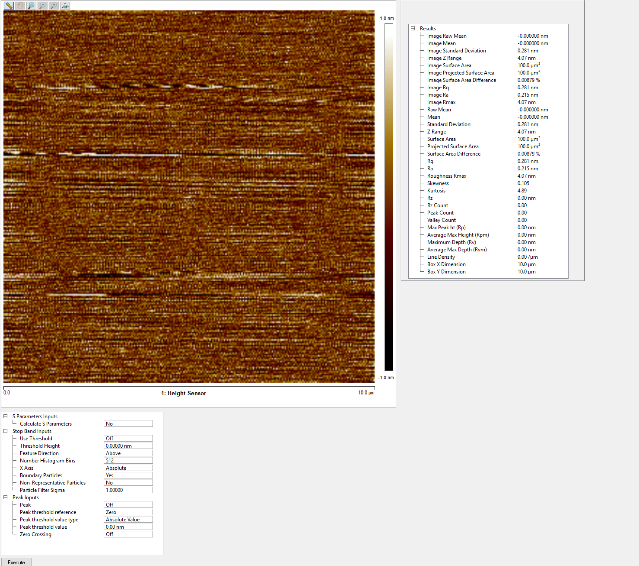Select the Box X Dimension row

tap(488, 264)
